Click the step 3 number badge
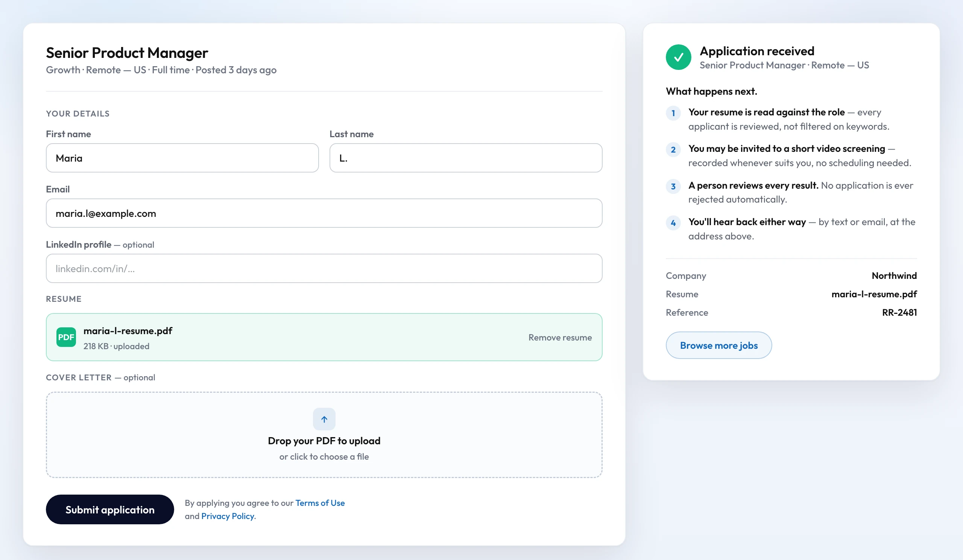 point(673,186)
